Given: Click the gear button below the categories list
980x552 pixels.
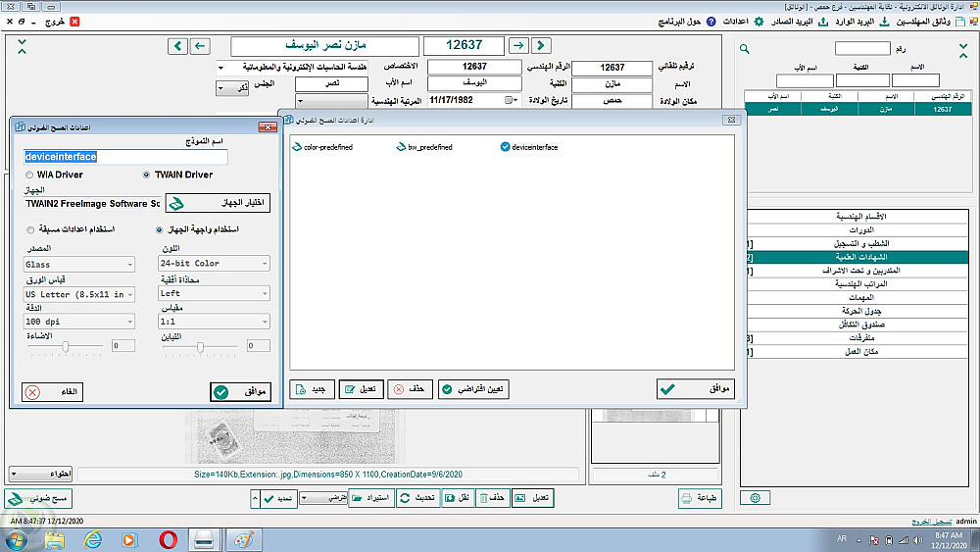Looking at the screenshot, I should (755, 498).
